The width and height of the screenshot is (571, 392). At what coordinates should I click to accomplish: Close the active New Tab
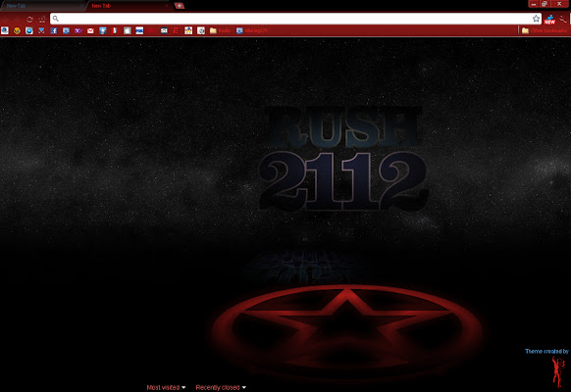click(x=167, y=6)
